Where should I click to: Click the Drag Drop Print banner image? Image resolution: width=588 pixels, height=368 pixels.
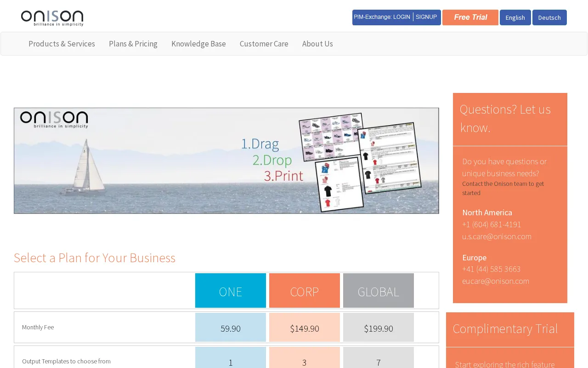(226, 161)
